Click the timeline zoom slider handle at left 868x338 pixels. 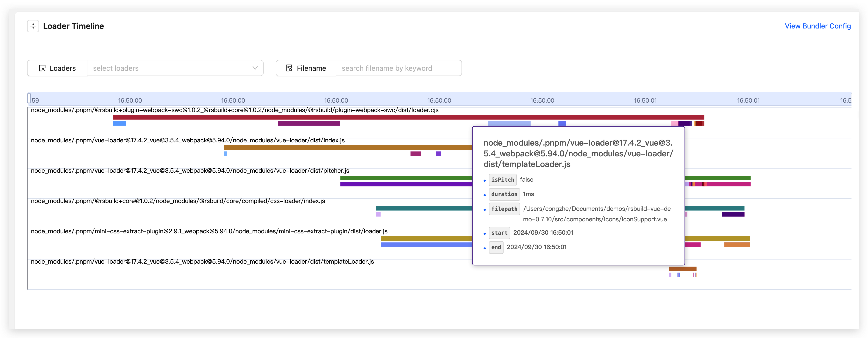coord(29,98)
